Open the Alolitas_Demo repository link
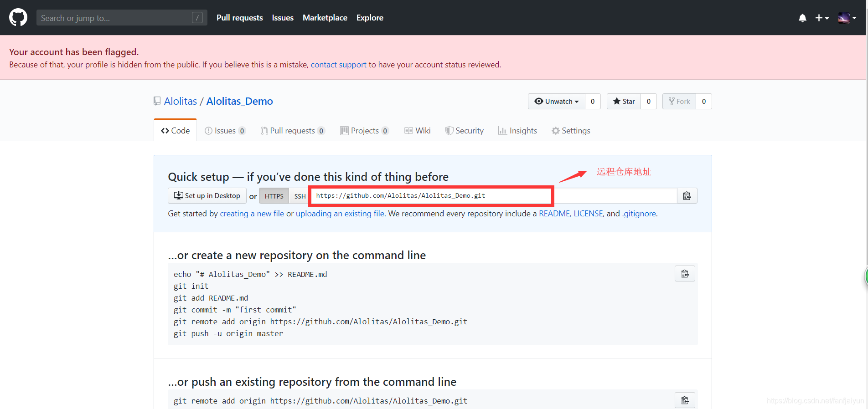Screen dimensions: 868x409 (x=240, y=101)
